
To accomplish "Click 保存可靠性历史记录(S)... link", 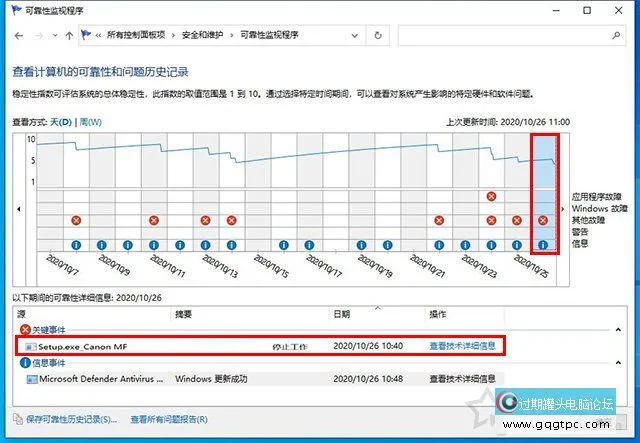I will [x=71, y=419].
